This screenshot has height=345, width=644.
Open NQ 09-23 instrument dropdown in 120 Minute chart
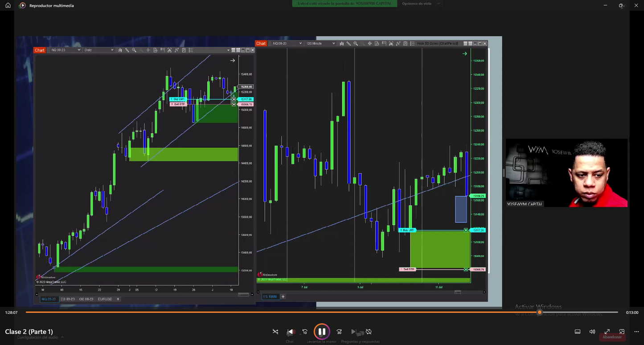pos(287,44)
